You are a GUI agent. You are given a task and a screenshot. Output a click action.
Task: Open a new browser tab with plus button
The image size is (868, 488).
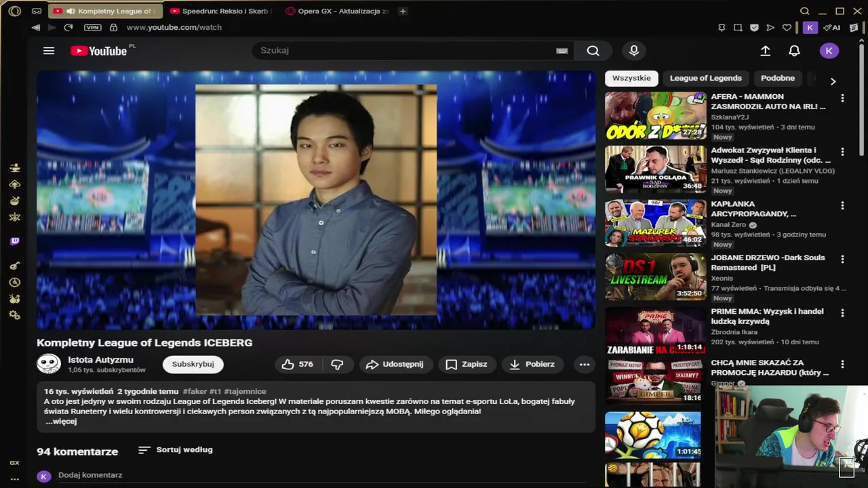(403, 11)
